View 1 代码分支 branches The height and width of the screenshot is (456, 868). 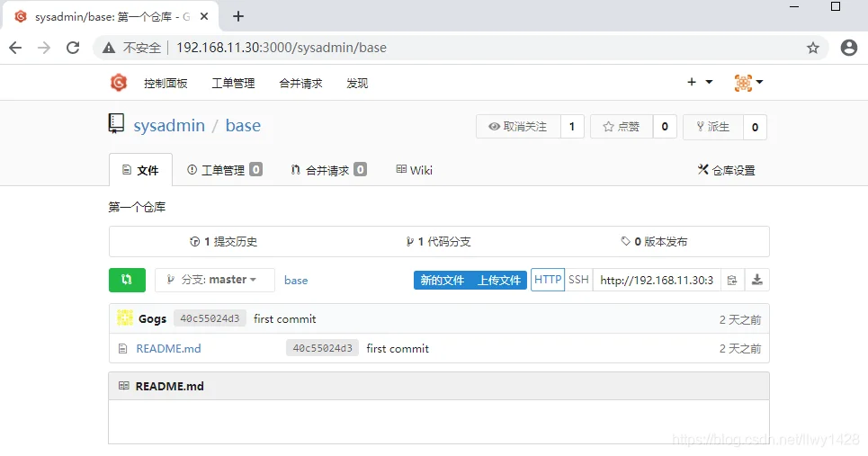(x=438, y=241)
